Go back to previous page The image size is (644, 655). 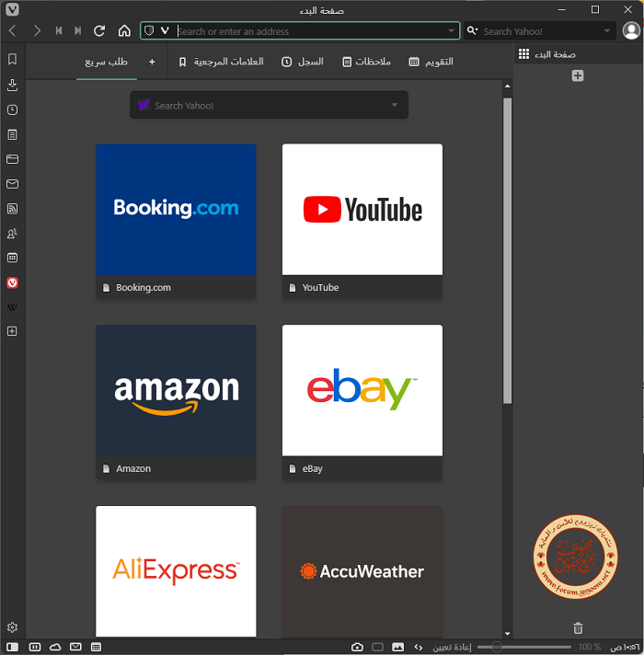pos(13,30)
